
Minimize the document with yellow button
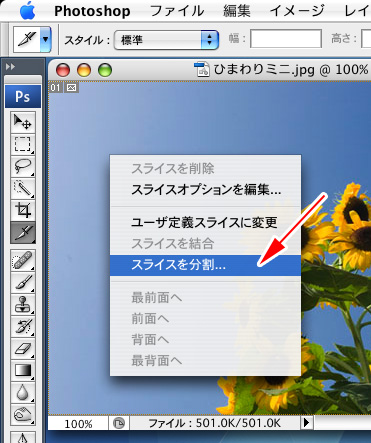[x=84, y=70]
